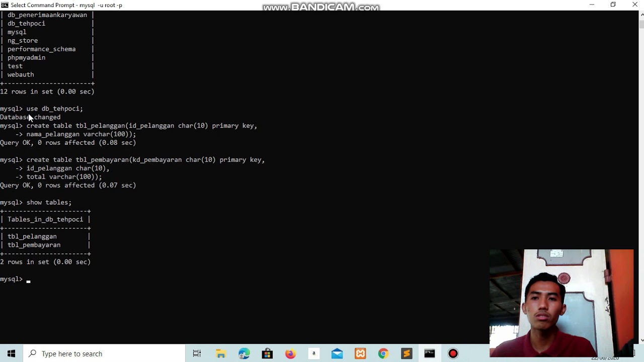This screenshot has width=644, height=362.
Task: Click the vertical scrollbar thumb
Action: click(641, 24)
